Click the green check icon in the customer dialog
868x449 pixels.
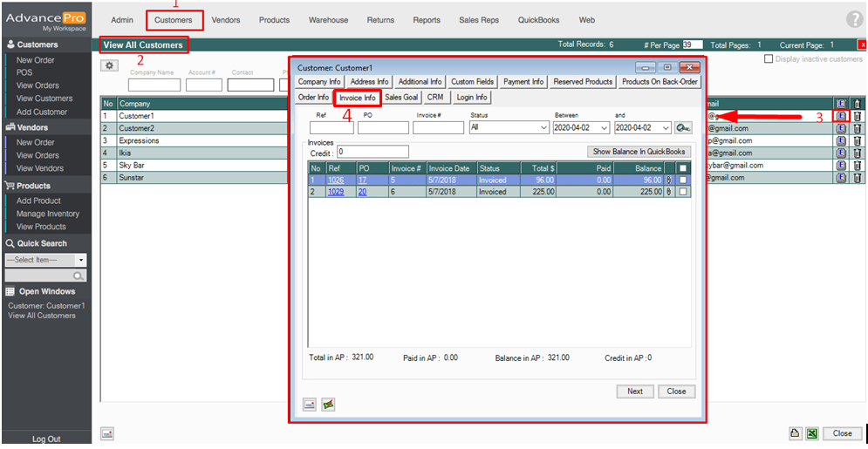tap(328, 405)
